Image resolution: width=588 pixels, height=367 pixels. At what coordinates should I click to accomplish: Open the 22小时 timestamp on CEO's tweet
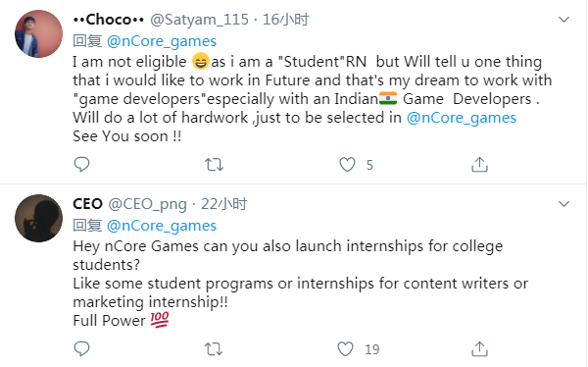click(x=223, y=204)
